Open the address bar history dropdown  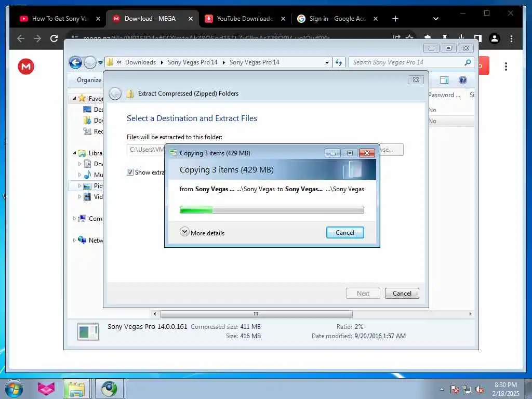(327, 62)
